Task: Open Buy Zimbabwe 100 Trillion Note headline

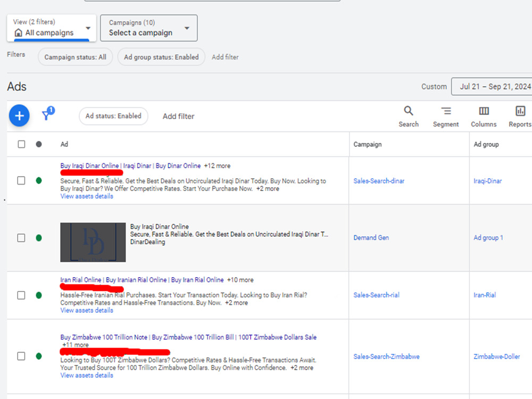Action: coord(104,337)
